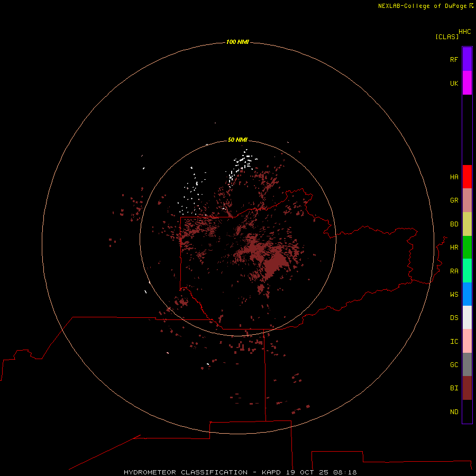Click the UK magenta legend swatch
Screen dimensions: 476x476
coord(467,83)
